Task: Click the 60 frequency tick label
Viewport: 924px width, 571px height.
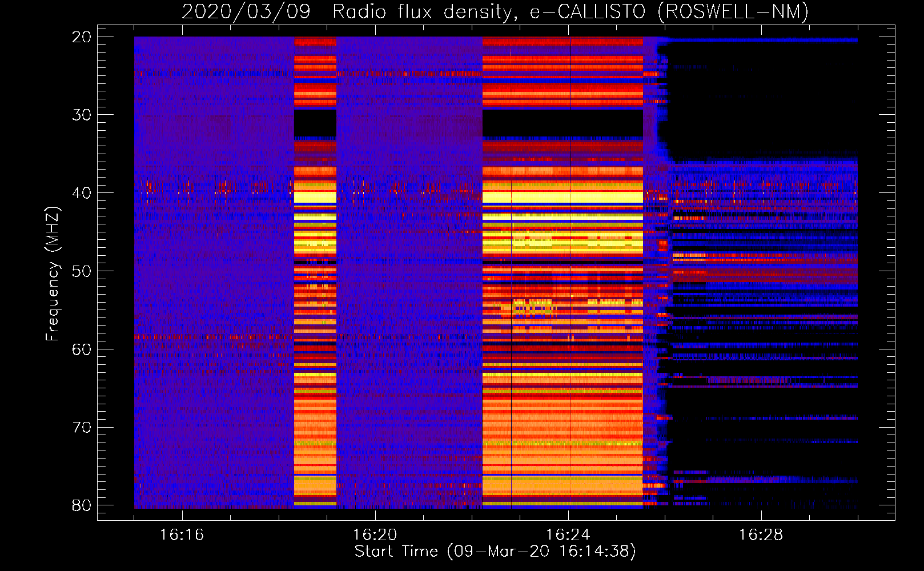Action: tap(82, 349)
